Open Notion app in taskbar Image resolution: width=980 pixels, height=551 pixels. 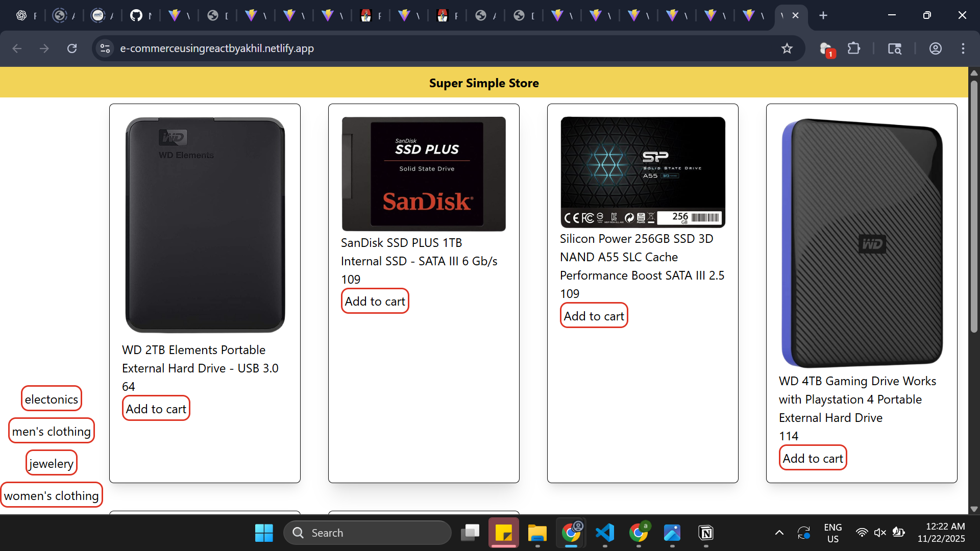(x=706, y=533)
